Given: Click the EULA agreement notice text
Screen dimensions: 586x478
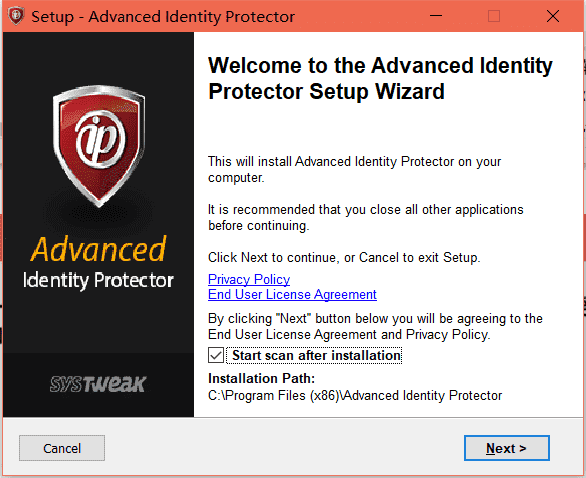Looking at the screenshot, I should coord(375,326).
